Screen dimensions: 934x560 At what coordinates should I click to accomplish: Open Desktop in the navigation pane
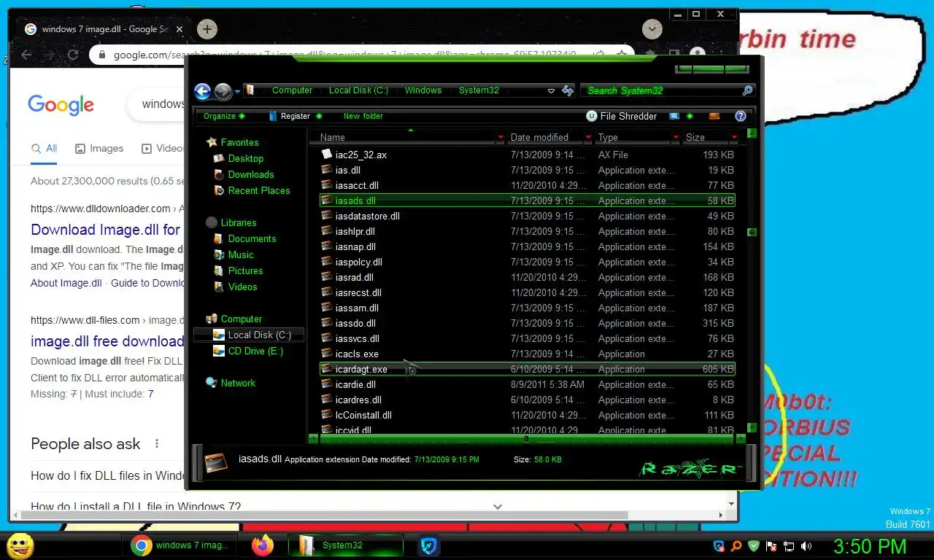[245, 158]
